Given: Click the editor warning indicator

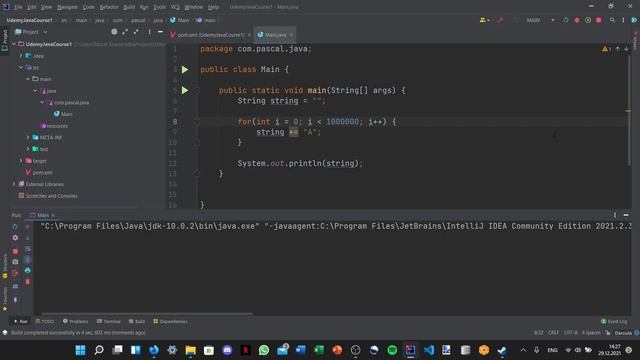Looking at the screenshot, I should [x=606, y=49].
